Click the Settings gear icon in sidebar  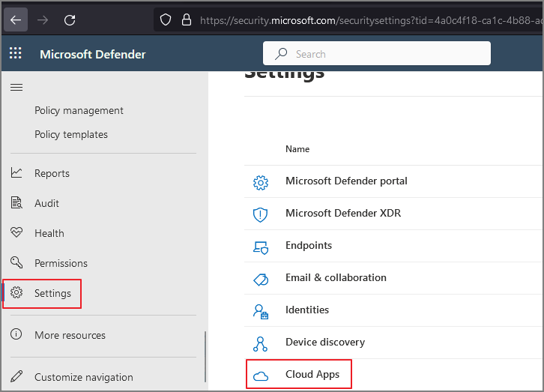(x=16, y=292)
